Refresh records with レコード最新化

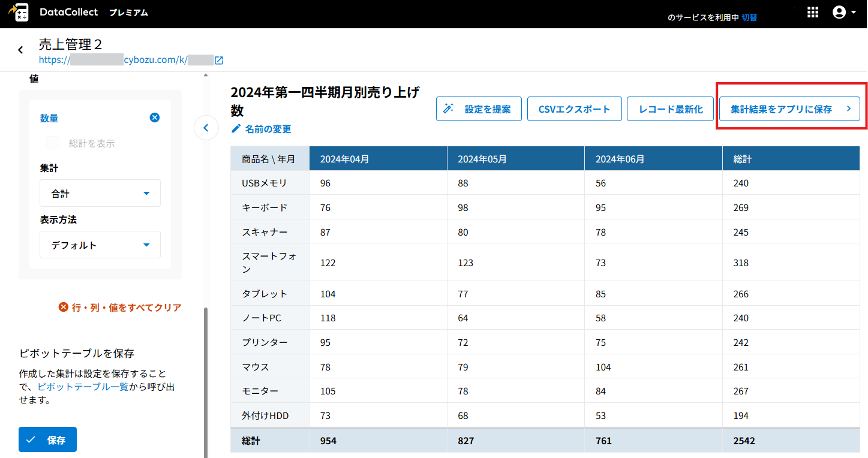click(671, 109)
